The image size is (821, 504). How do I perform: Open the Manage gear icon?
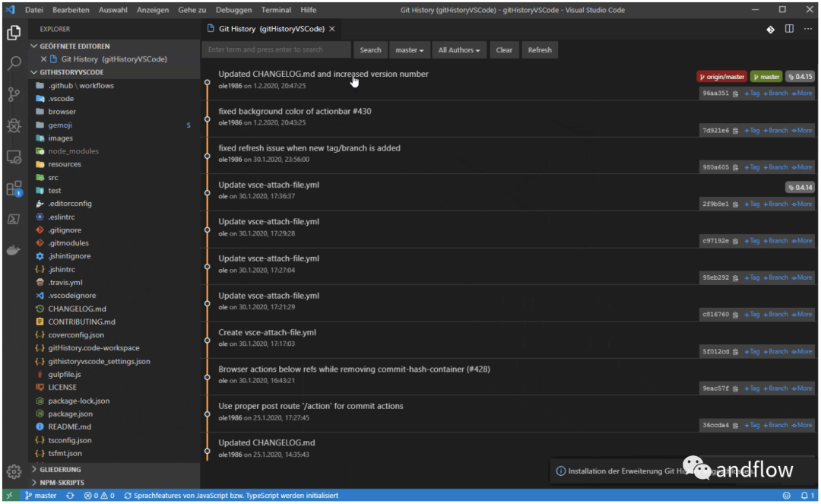[14, 471]
